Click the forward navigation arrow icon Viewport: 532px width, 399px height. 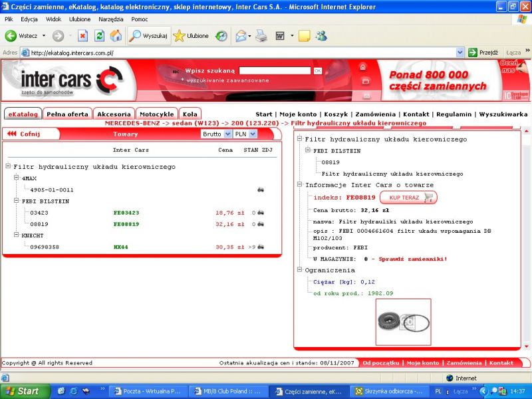[x=58, y=36]
